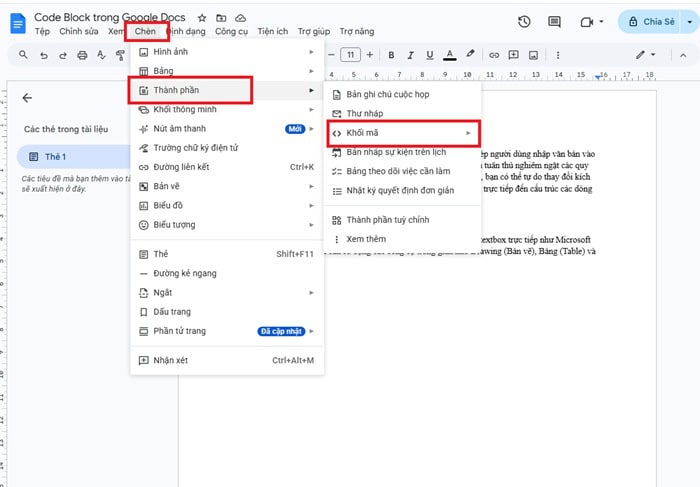Expand the Bản vẽ submenu
The image size is (700, 487).
(227, 186)
